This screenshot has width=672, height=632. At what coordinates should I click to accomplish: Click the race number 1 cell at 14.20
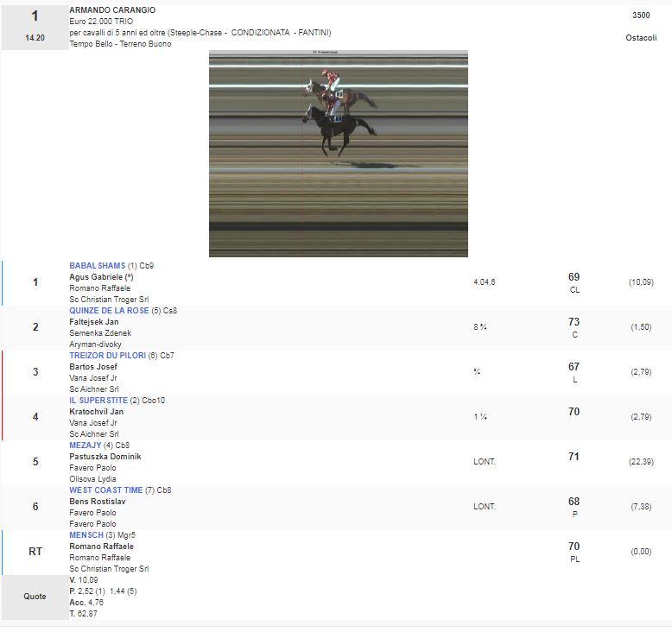[35, 27]
